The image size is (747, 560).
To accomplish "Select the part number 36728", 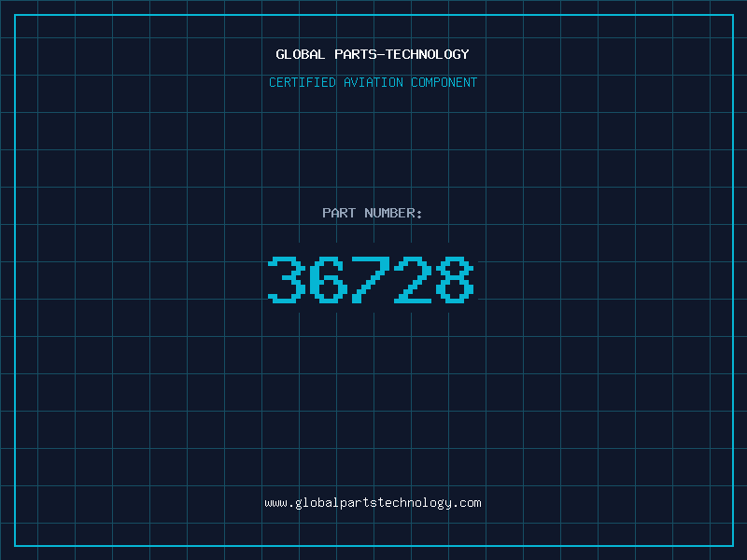I will [x=371, y=279].
